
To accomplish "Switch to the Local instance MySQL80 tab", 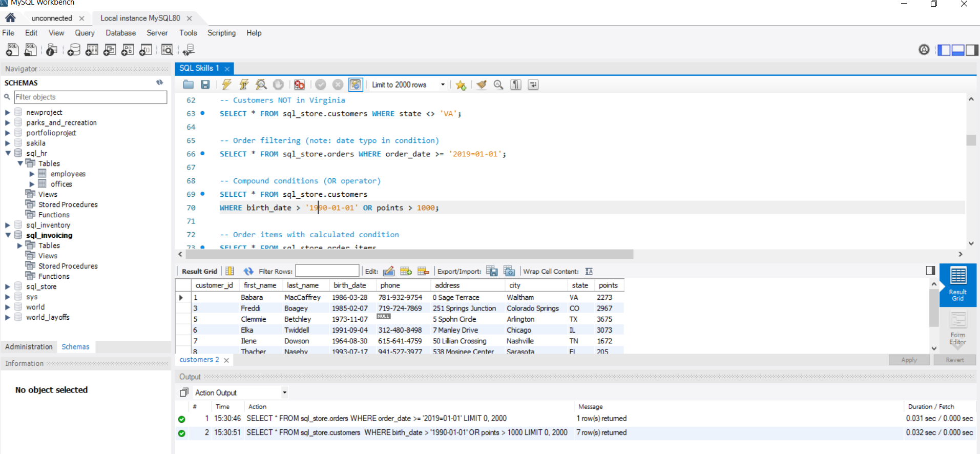I will pos(140,18).
